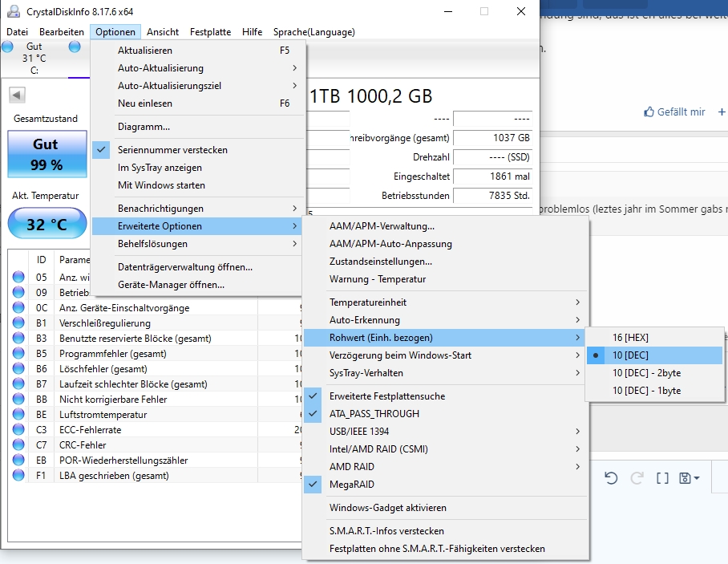Click the undo icon in background editor

point(611,478)
